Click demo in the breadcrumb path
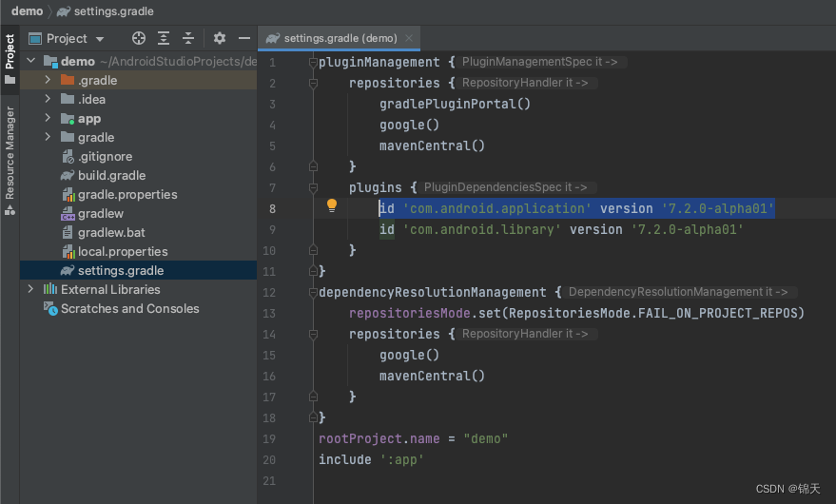This screenshot has height=504, width=836. 27,11
